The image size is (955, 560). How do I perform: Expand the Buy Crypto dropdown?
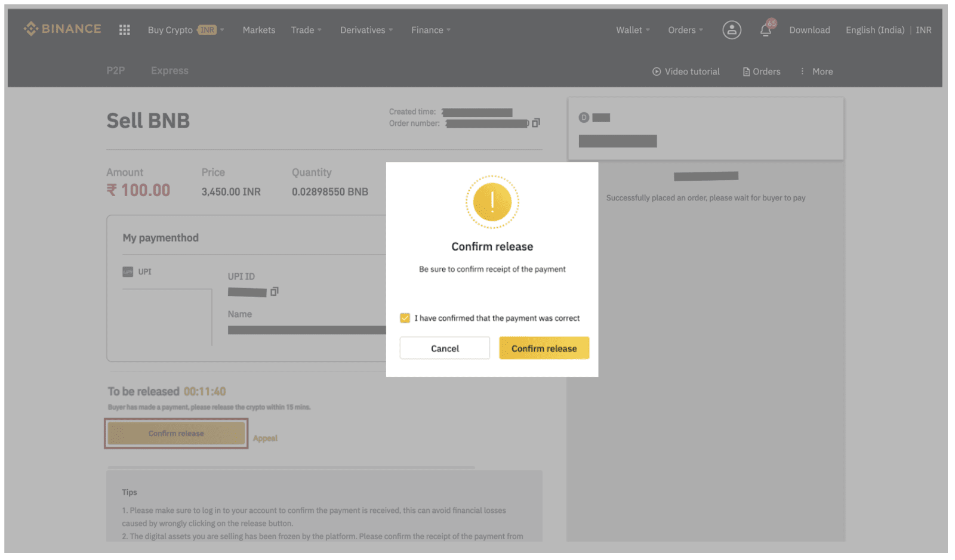coord(186,30)
